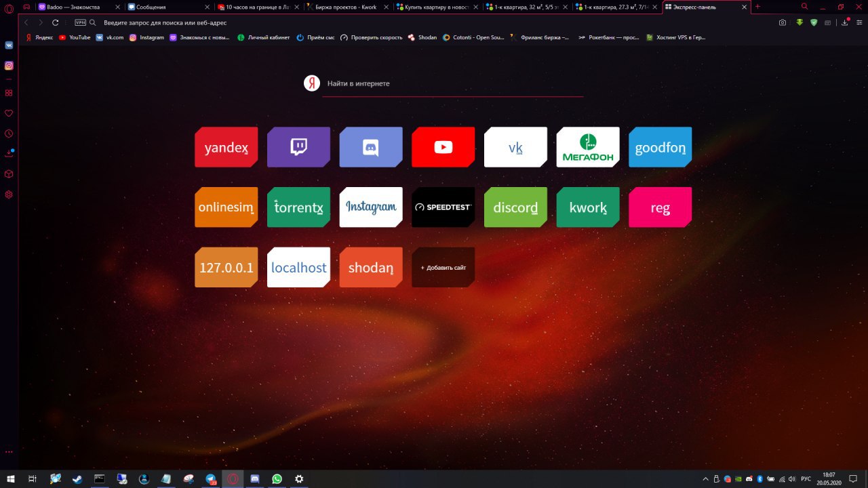The width and height of the screenshot is (868, 488).
Task: Open a new tab with the plus button
Action: 757,7
